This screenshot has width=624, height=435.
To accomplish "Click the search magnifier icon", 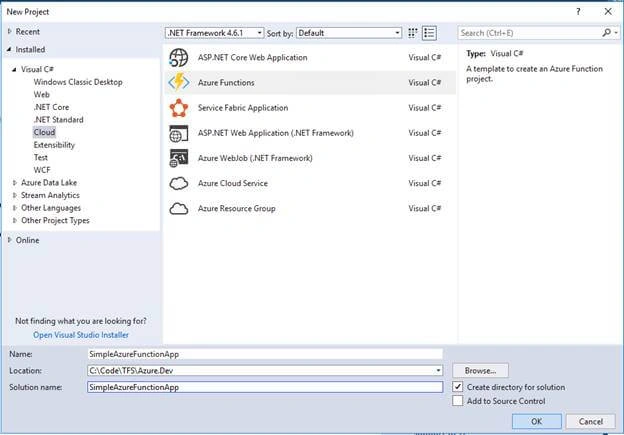I will click(x=606, y=33).
